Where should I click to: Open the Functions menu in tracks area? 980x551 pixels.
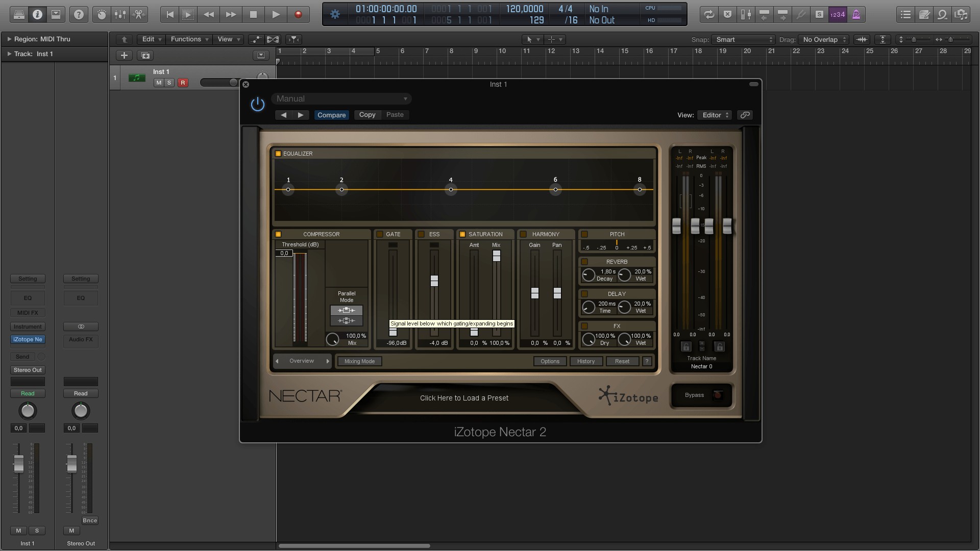point(189,39)
